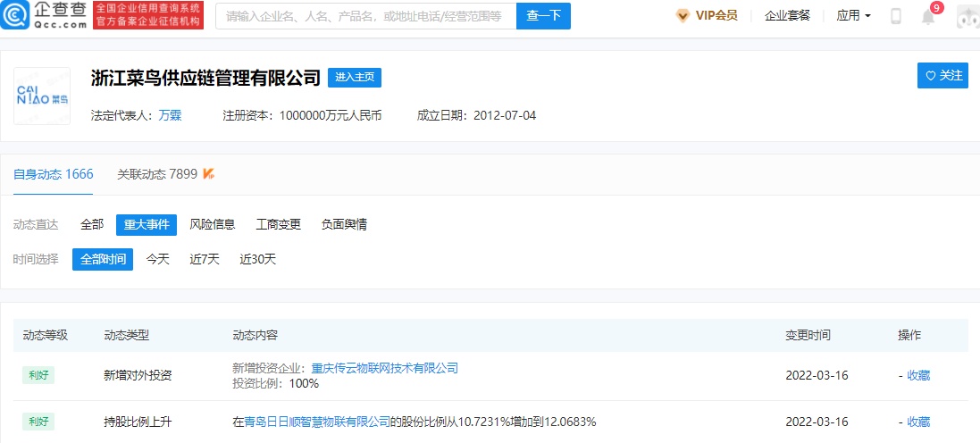This screenshot has width=980, height=443.
Task: Click the Cainiao company logo thumbnail
Action: [42, 96]
